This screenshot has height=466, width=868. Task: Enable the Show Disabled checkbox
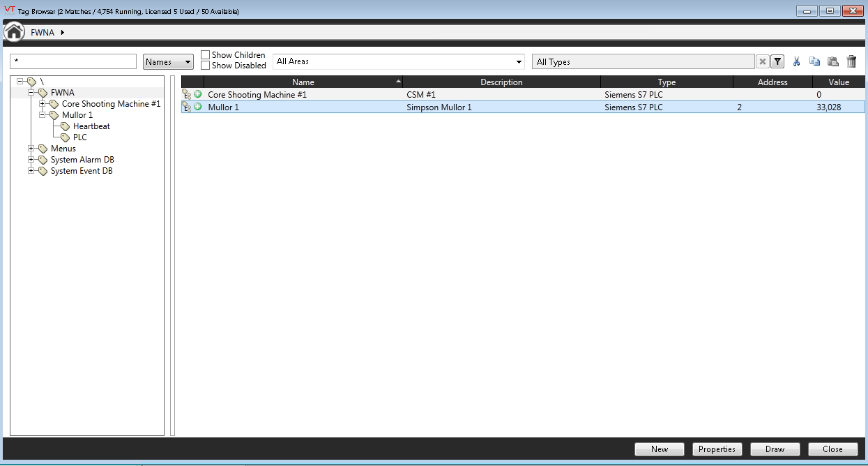coord(206,66)
